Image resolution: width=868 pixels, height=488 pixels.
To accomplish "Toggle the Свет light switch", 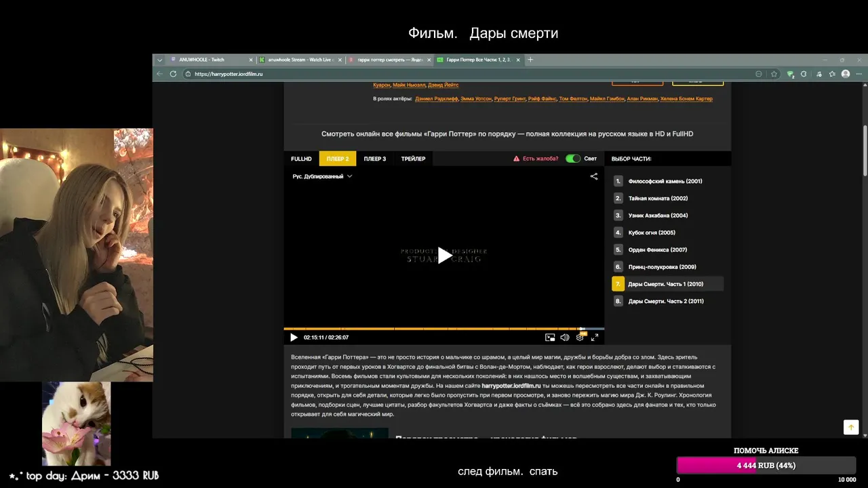I will point(573,159).
